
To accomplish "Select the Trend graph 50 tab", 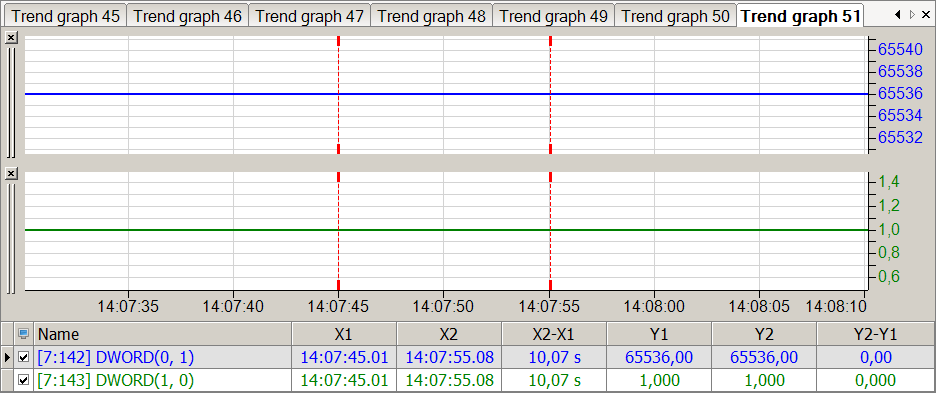I will tap(675, 16).
